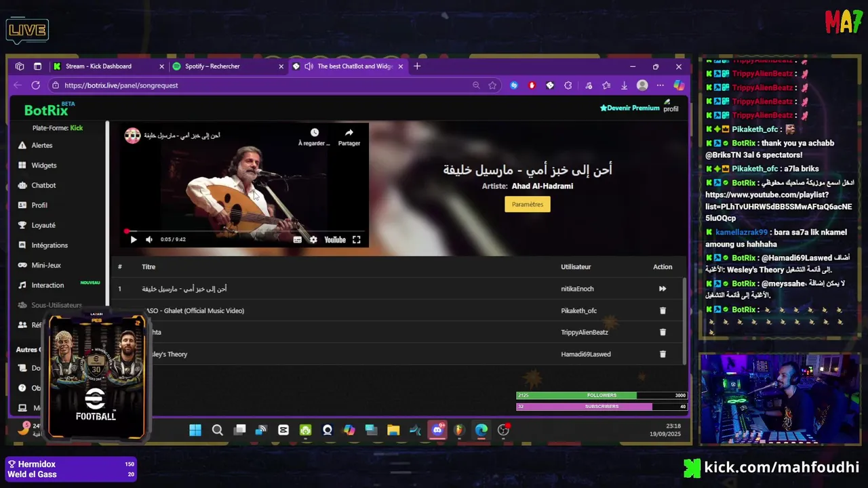Viewport: 868px width, 488px height.
Task: Click the À regarder plus tard clock icon
Action: click(314, 133)
